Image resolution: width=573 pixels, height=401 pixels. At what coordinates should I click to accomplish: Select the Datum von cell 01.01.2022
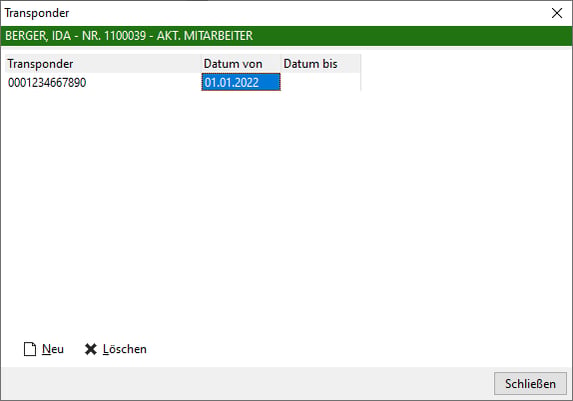pyautogui.click(x=241, y=82)
